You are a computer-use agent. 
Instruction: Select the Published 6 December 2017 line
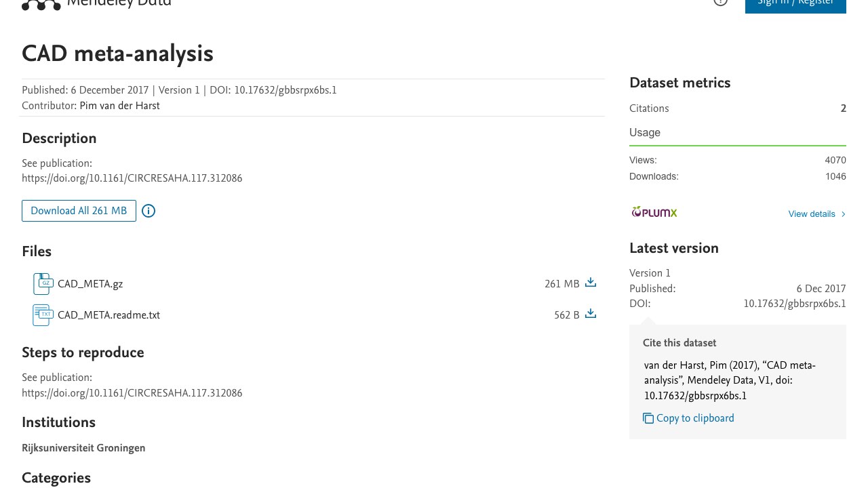[85, 90]
